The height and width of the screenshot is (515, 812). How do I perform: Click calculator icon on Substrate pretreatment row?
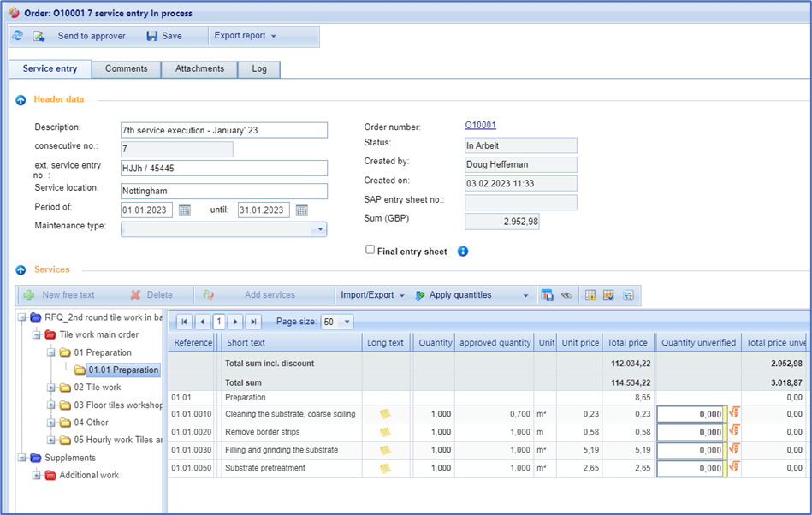click(734, 468)
